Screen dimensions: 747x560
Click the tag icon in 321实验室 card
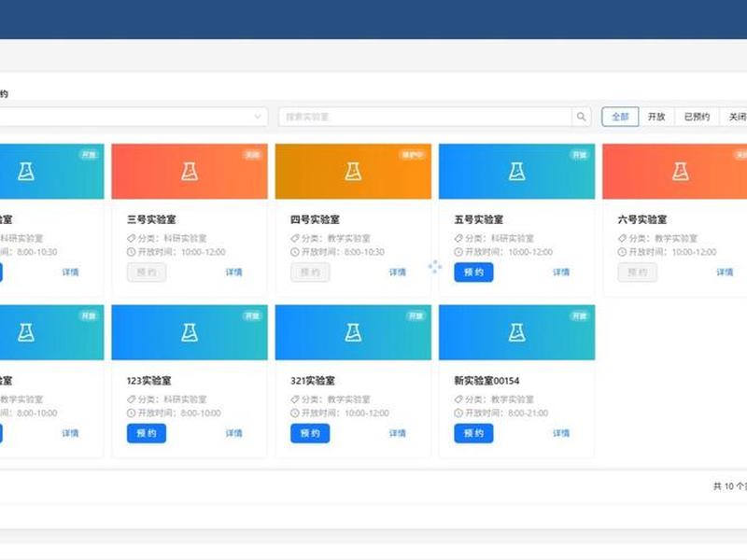click(295, 399)
